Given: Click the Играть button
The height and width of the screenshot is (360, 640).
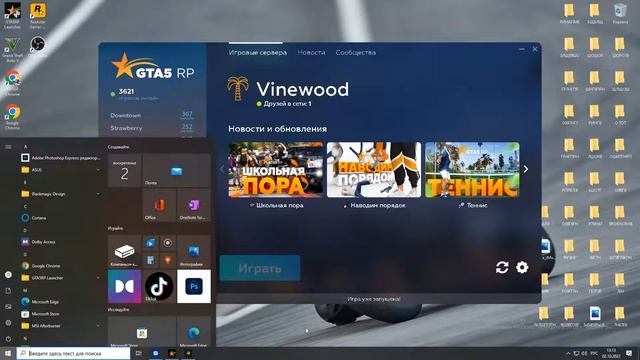Looking at the screenshot, I should [x=260, y=268].
